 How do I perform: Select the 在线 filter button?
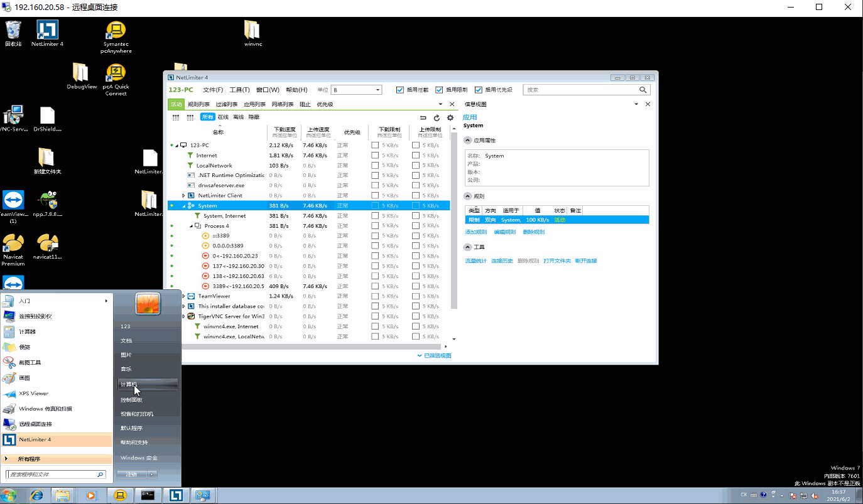223,117
